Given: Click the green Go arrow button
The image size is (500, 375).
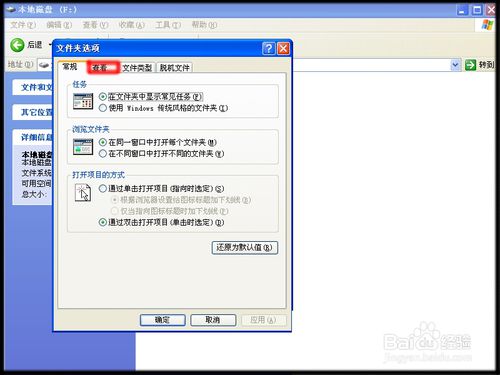Looking at the screenshot, I should (x=470, y=65).
